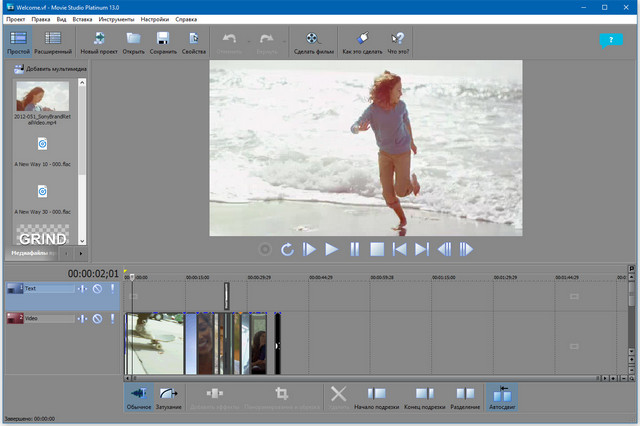The width and height of the screenshot is (640, 426).
Task: Show previous panel tab with left arrow
Action: pyautogui.click(x=67, y=253)
